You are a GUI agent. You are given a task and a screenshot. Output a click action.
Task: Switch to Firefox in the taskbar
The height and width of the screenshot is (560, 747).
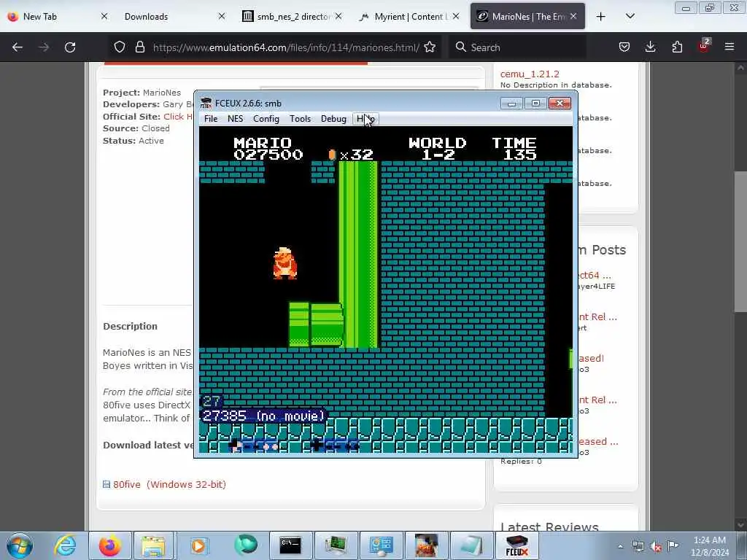(109, 545)
